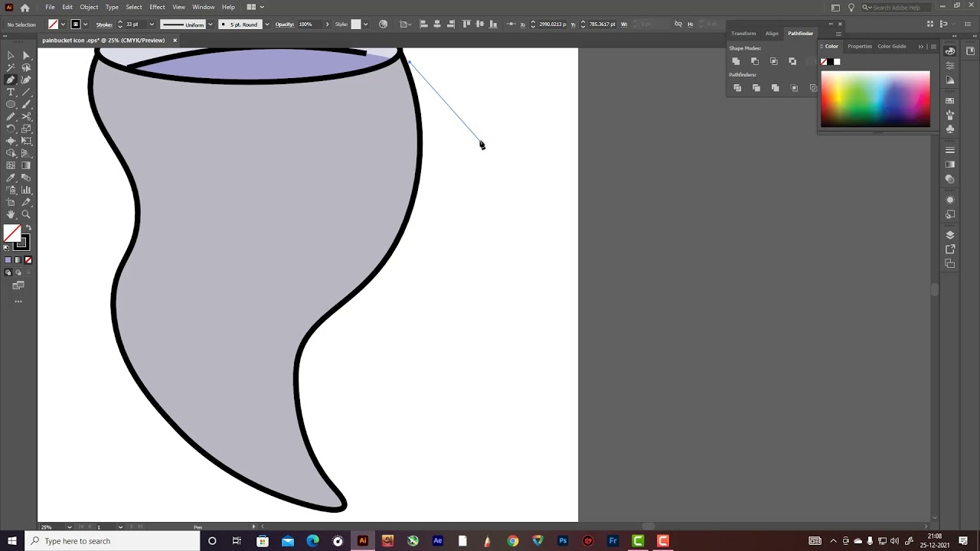Swap fill and stroke colors
Screen dimensions: 980x551
[x=28, y=228]
